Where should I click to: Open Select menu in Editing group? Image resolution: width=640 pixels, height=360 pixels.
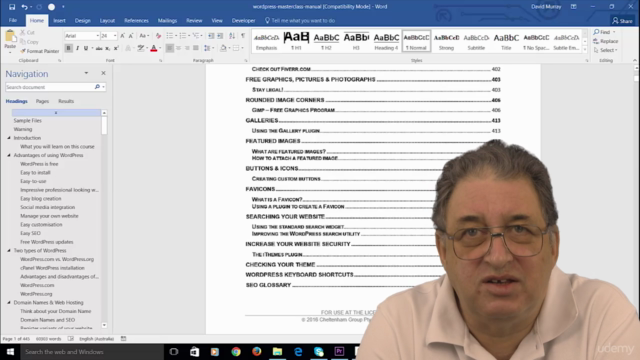tap(606, 50)
